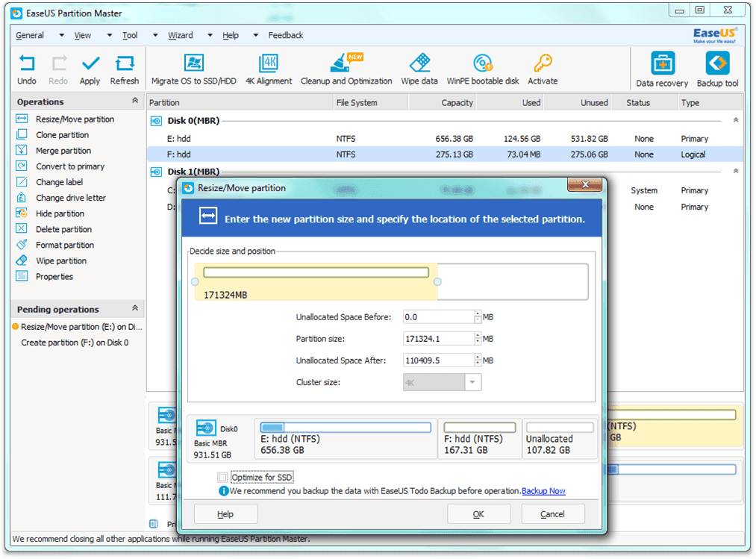Click the Unallocated Space After spinner arrows
Viewport: 756px width, 559px height.
point(478,360)
